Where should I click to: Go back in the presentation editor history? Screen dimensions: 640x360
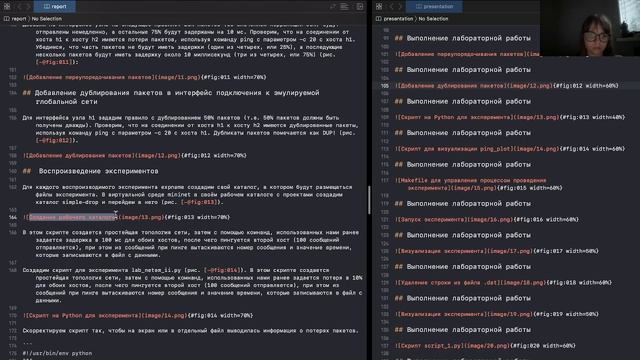coord(391,6)
